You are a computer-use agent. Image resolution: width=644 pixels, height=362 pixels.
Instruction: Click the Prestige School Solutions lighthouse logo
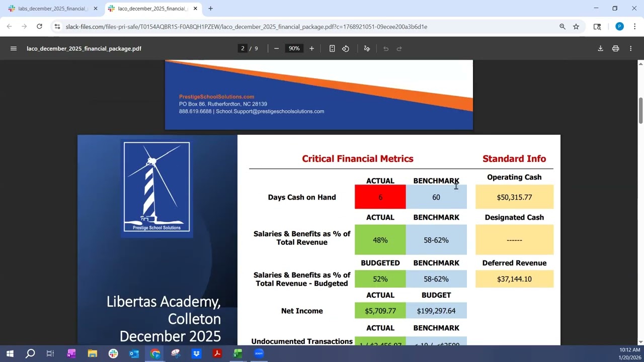[157, 187]
